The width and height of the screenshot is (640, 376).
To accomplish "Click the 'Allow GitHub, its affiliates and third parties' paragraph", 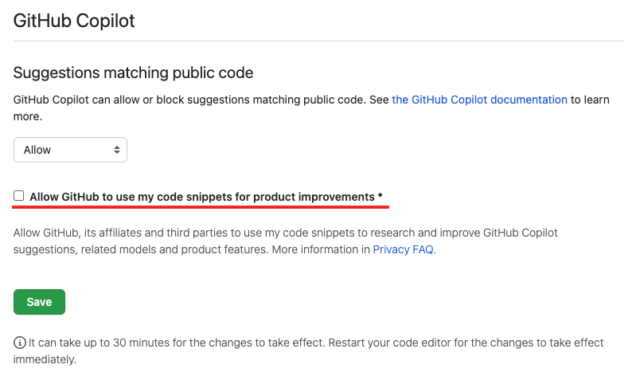I will click(x=285, y=241).
